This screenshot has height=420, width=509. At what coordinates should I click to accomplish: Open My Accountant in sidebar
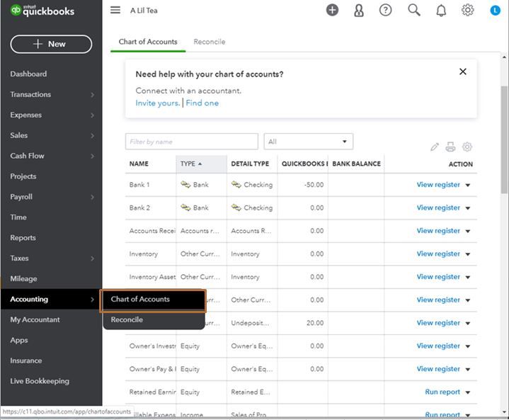point(35,319)
